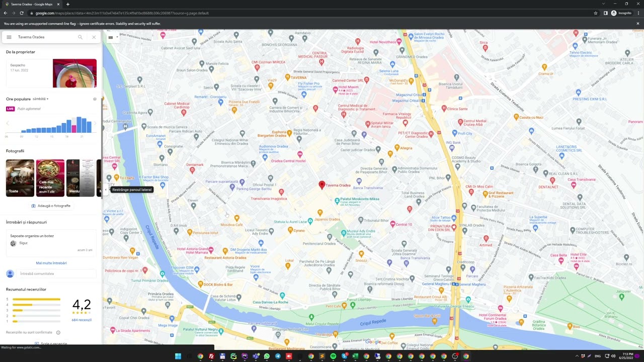This screenshot has width=644, height=362.
Task: Click the Taverna Oradea search field
Action: point(45,37)
